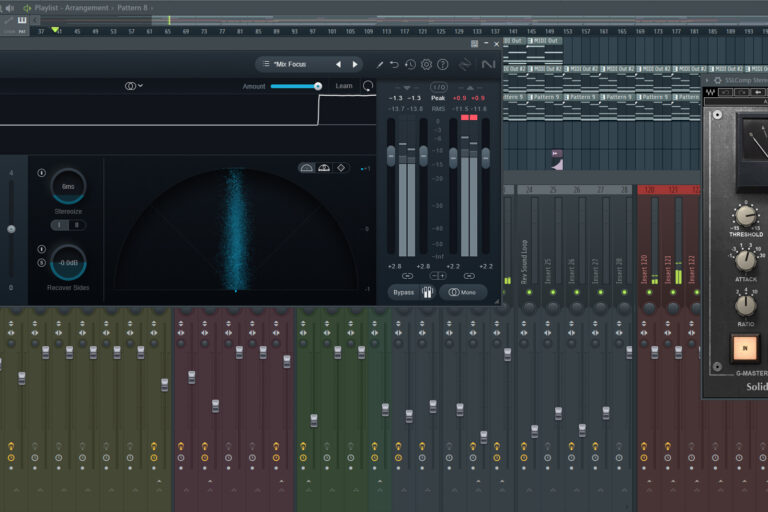Click the gear icon in SSLComp title bar

[x=718, y=80]
